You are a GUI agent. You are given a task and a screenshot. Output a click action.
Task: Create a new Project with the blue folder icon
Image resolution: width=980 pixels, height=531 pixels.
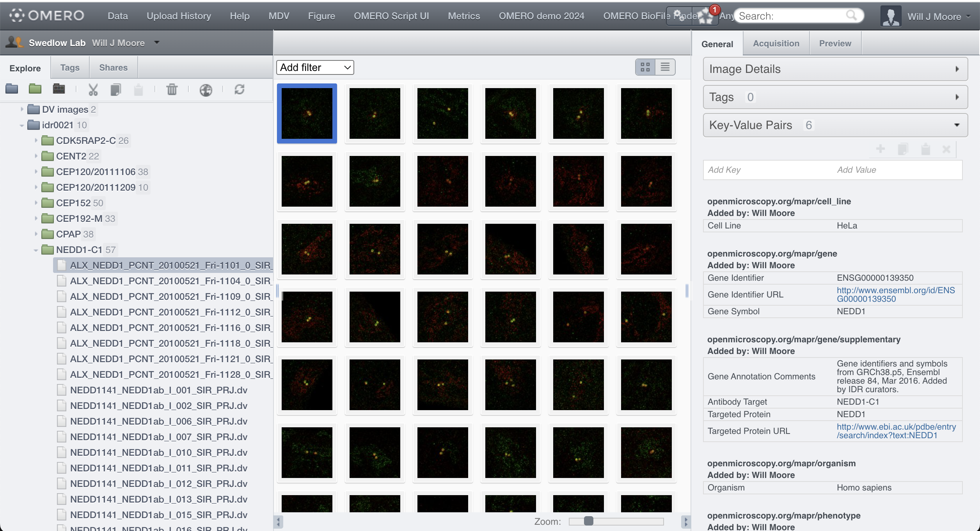click(x=12, y=89)
